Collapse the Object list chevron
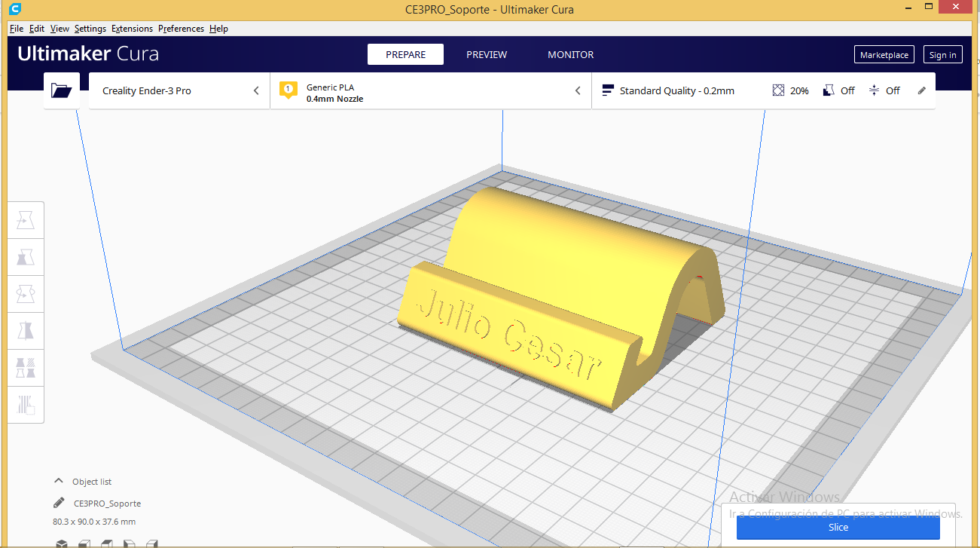Viewport: 980px width, 548px height. click(59, 481)
